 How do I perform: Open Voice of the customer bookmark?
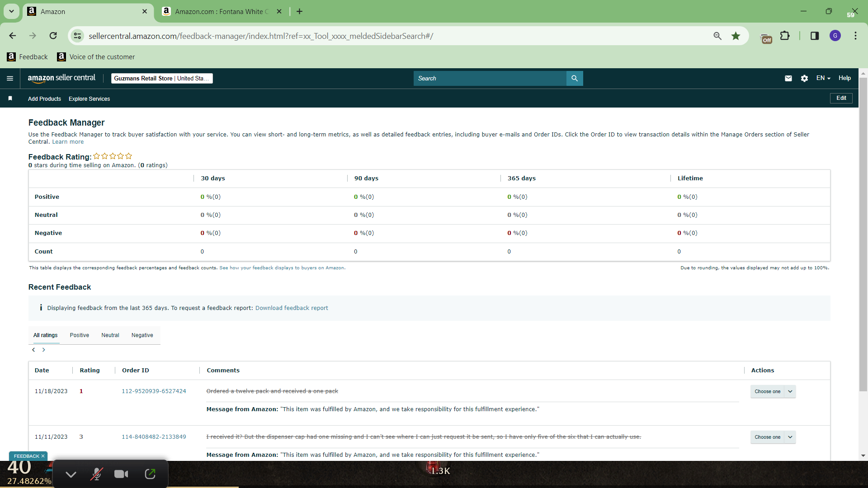(x=96, y=57)
